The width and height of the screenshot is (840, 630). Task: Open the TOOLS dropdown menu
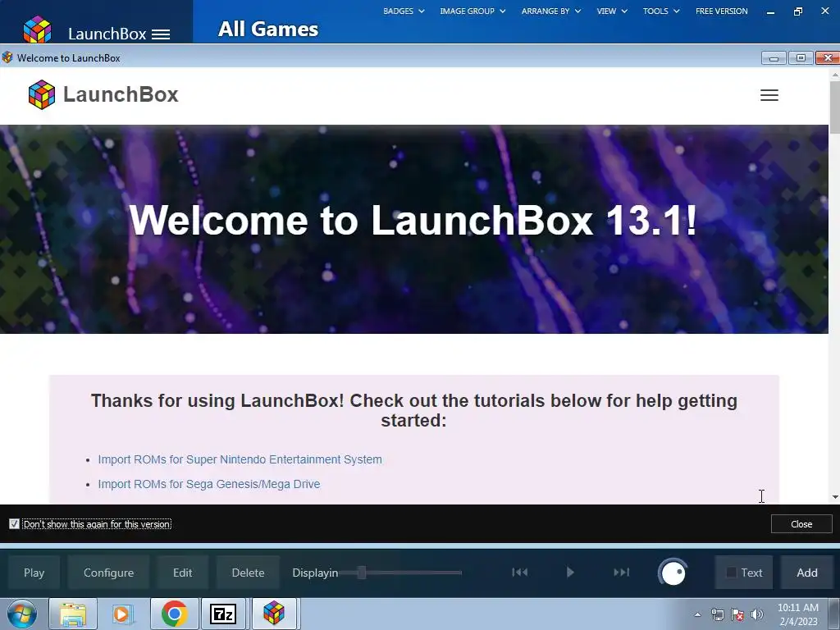click(661, 11)
